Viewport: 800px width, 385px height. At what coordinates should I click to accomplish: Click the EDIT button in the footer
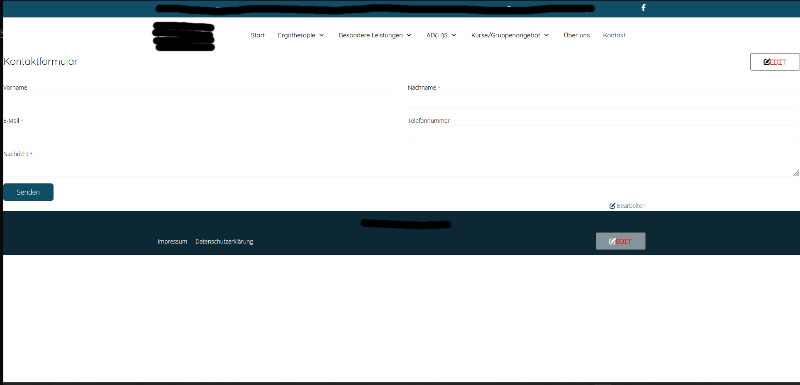click(x=620, y=241)
